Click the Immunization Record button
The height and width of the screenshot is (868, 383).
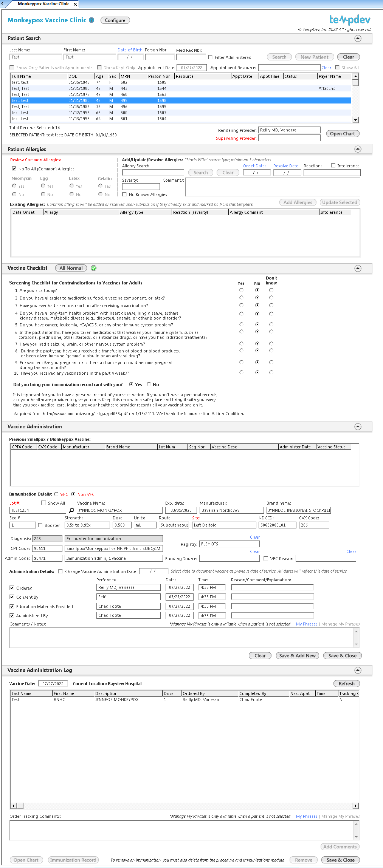coord(73,860)
